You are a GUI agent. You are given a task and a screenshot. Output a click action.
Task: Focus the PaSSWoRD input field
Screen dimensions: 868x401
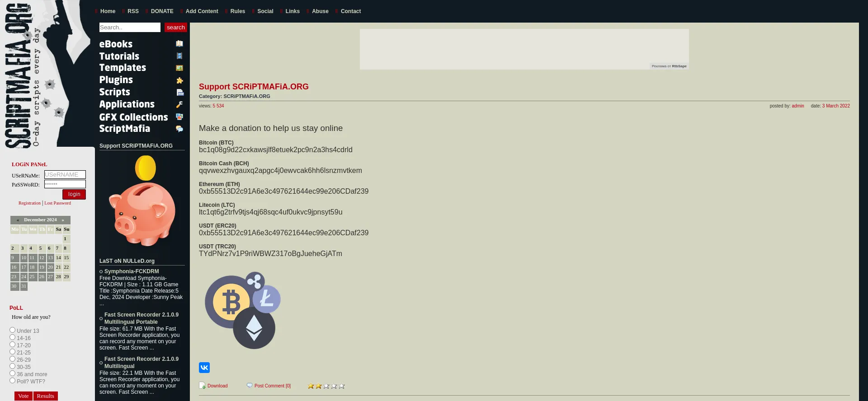point(65,184)
